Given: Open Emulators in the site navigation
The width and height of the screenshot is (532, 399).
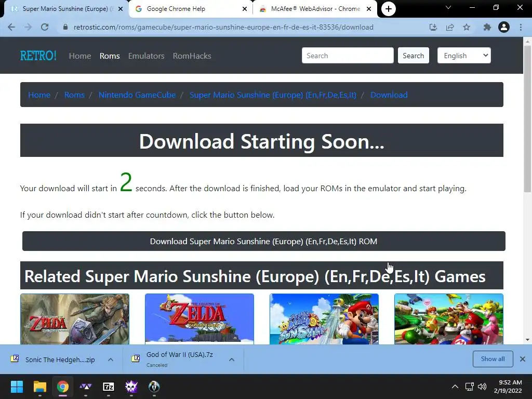Looking at the screenshot, I should pos(146,56).
